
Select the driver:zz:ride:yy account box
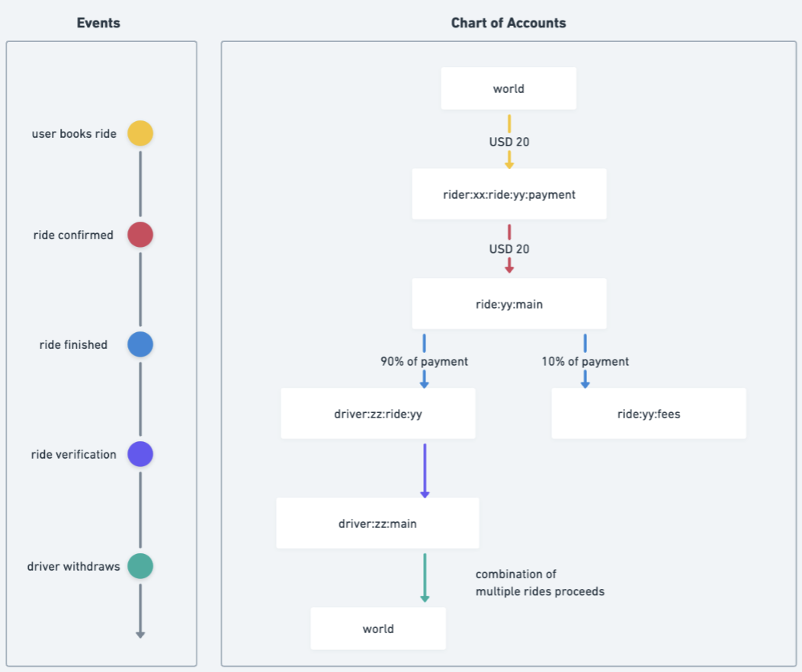[x=377, y=414]
